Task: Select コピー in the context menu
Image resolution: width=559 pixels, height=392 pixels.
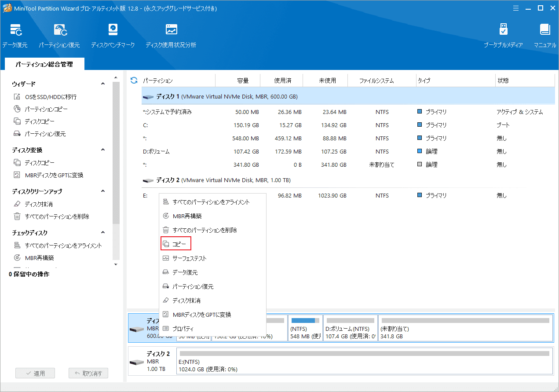Action: [x=212, y=244]
